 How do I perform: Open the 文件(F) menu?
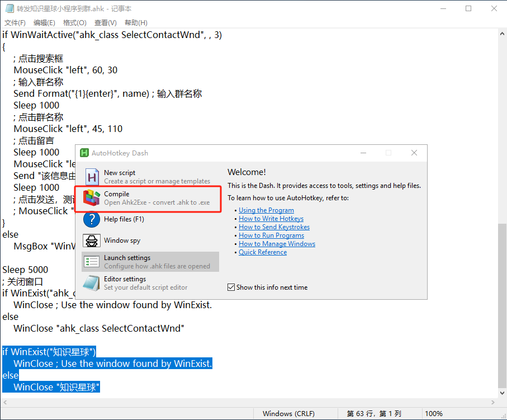pyautogui.click(x=15, y=23)
